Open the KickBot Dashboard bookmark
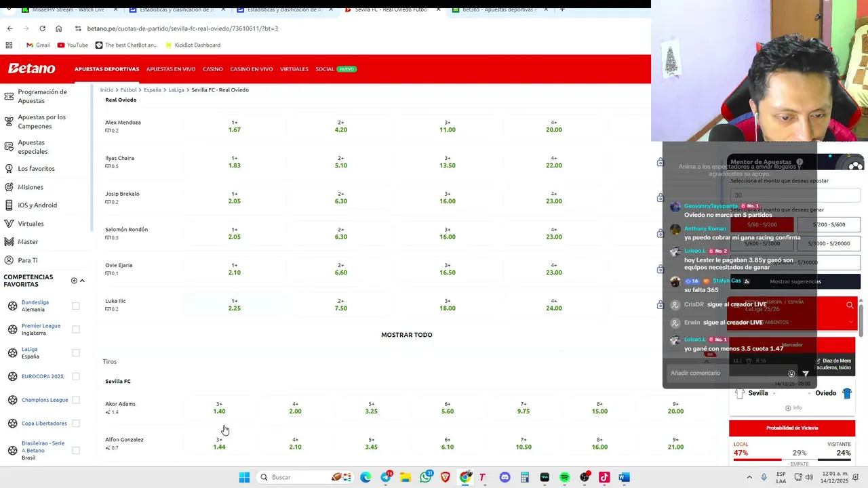868x488 pixels. pos(193,45)
